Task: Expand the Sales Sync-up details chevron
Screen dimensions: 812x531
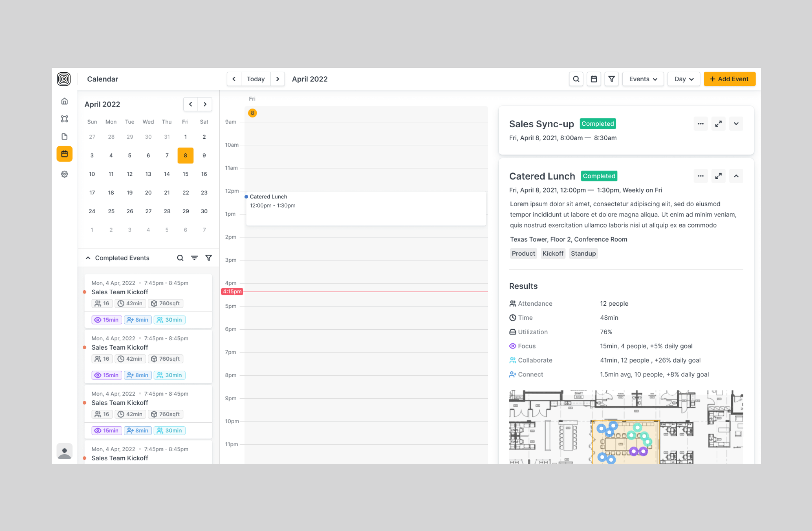Action: pyautogui.click(x=736, y=124)
